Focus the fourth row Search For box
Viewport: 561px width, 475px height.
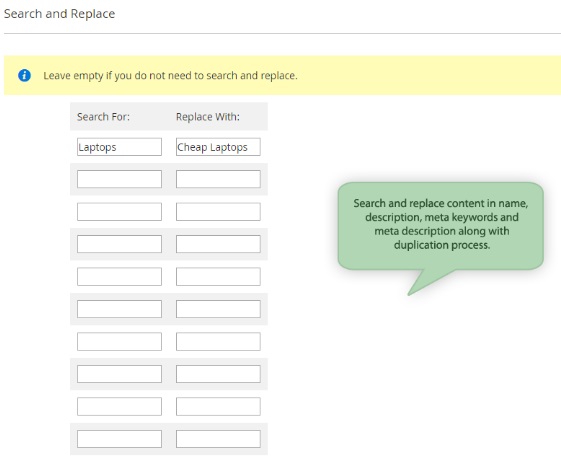[x=119, y=244]
